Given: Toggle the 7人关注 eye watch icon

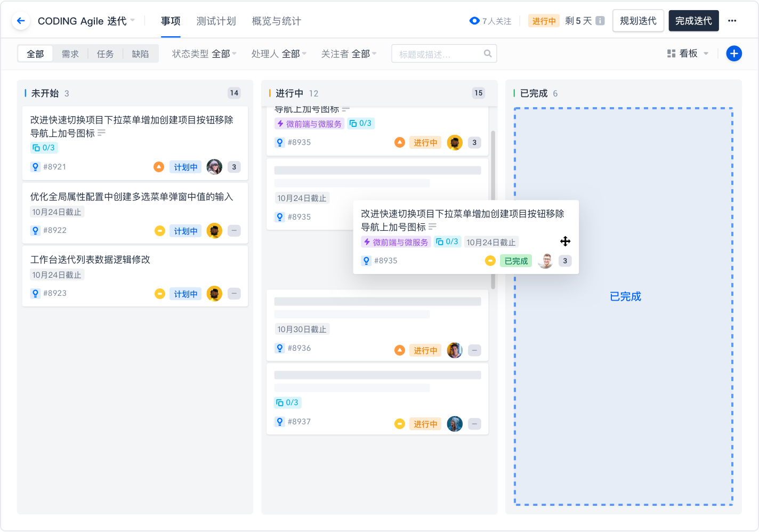Looking at the screenshot, I should point(474,21).
